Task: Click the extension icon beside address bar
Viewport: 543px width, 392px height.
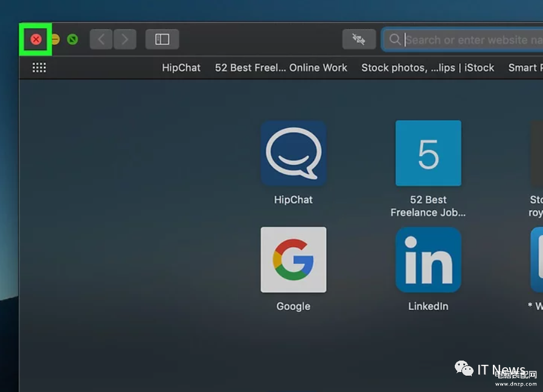Action: pyautogui.click(x=359, y=39)
